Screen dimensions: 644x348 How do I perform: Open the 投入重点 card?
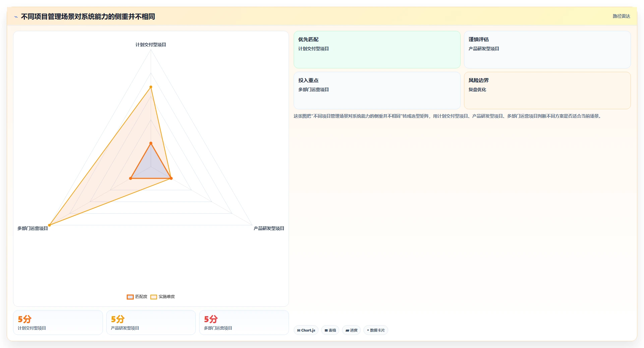pyautogui.click(x=377, y=91)
